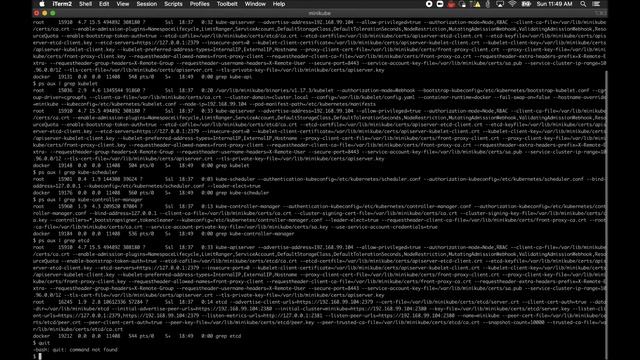Click the docker 'grep kube-scheduler' process line

pos(151,193)
